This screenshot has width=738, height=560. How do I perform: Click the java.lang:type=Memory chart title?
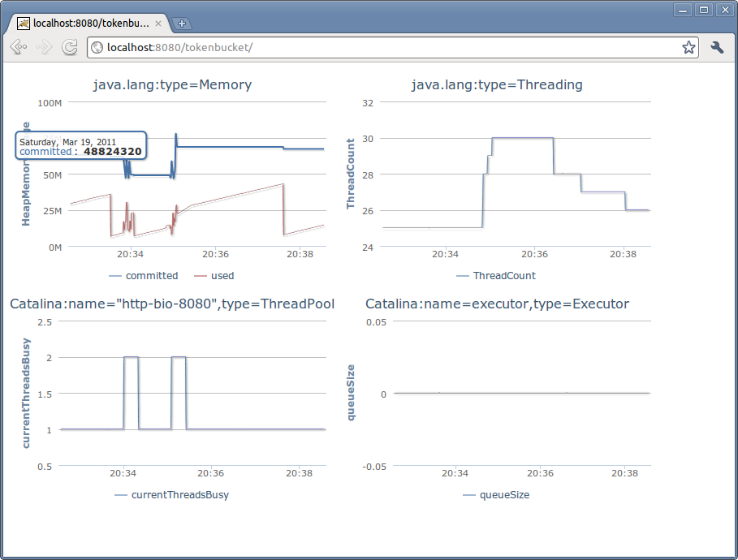(172, 84)
